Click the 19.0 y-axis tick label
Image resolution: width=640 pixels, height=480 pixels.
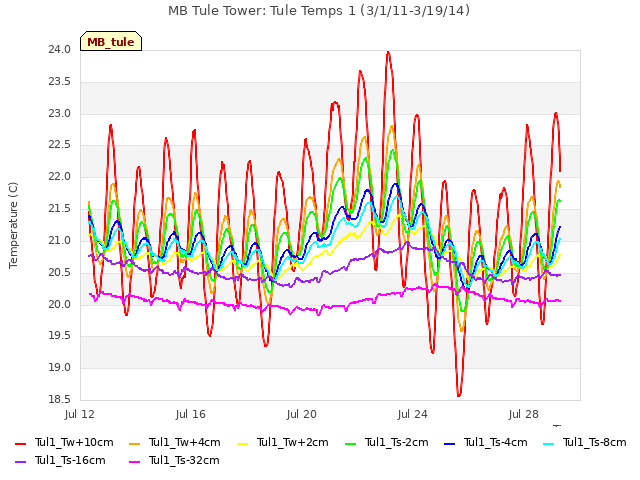[60, 367]
